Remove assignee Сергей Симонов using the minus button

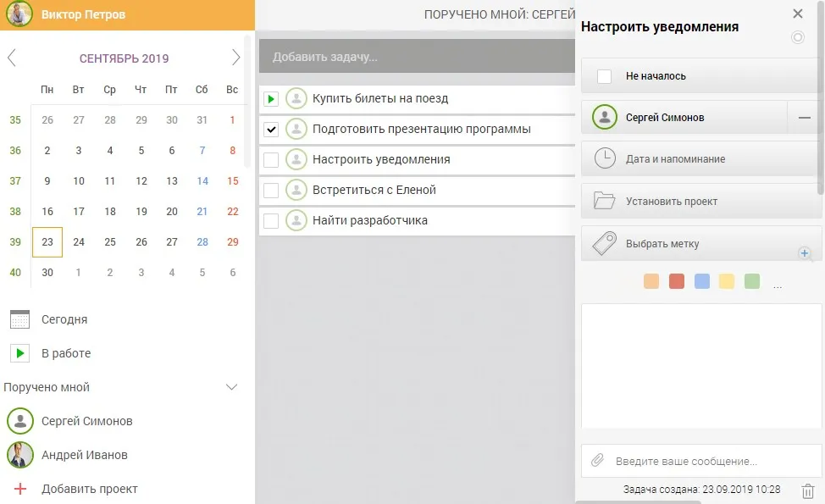(803, 117)
